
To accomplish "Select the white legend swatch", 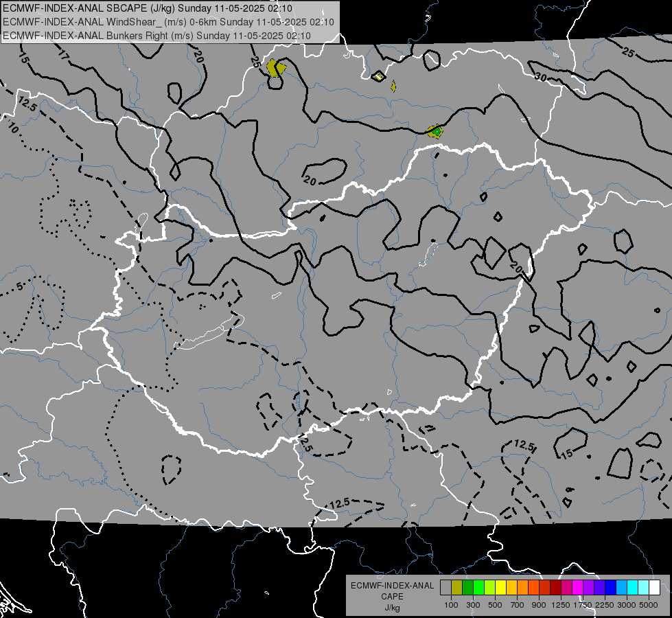I will coord(655,587).
